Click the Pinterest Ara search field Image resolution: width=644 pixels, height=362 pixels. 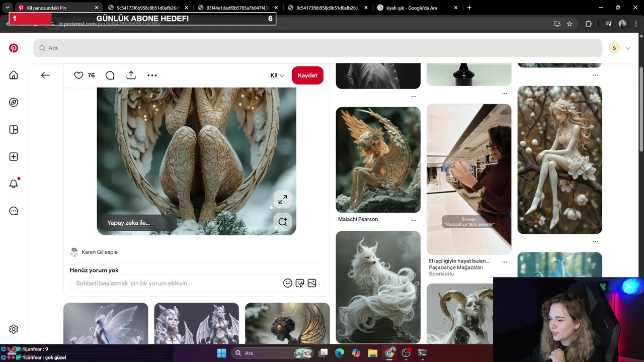pos(317,48)
